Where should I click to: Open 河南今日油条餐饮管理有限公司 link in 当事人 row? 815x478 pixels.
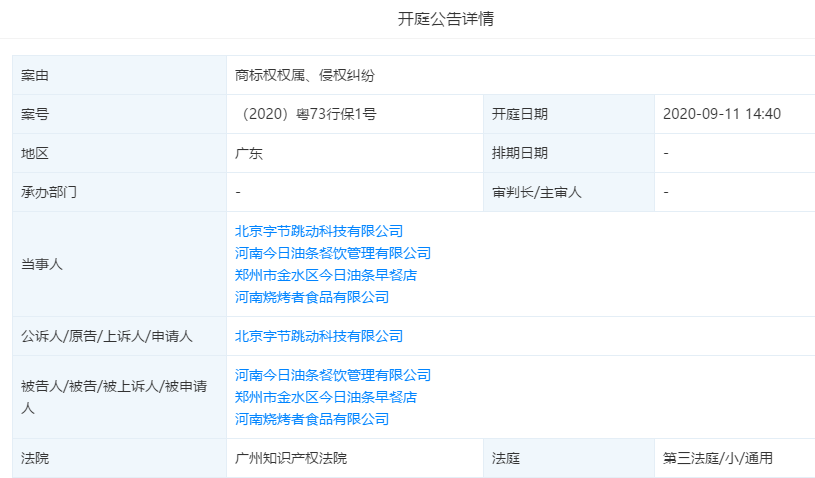point(333,253)
